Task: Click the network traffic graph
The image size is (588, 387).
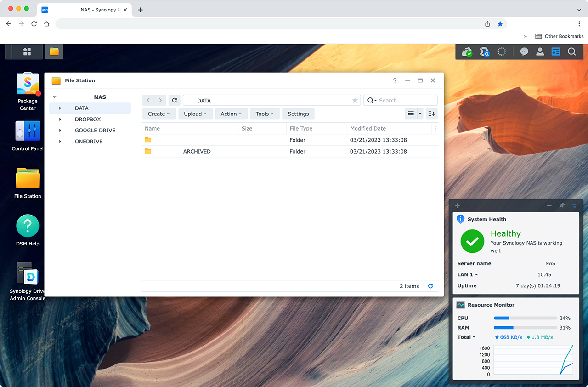Action: pos(533,360)
